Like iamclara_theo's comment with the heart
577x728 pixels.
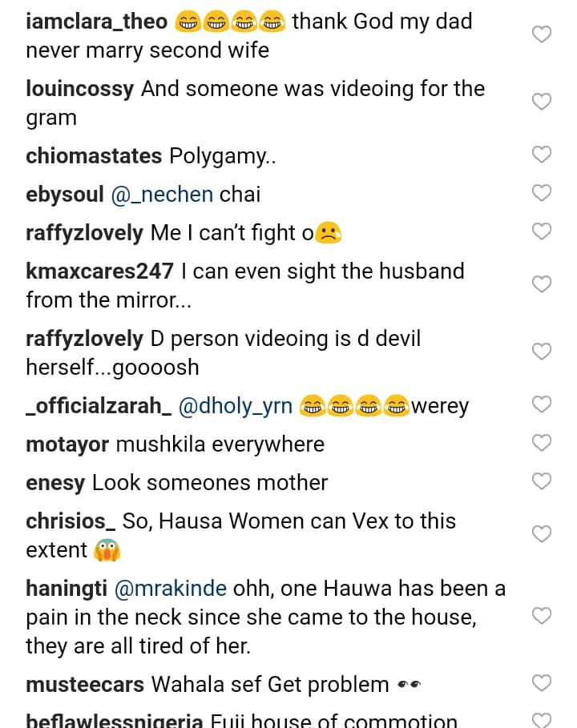543,34
